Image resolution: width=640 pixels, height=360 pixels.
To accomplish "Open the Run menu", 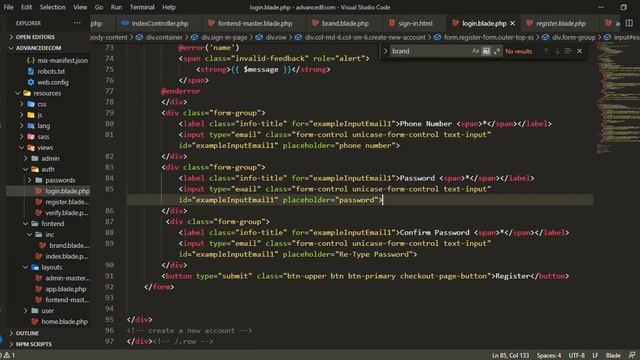I will [116, 7].
